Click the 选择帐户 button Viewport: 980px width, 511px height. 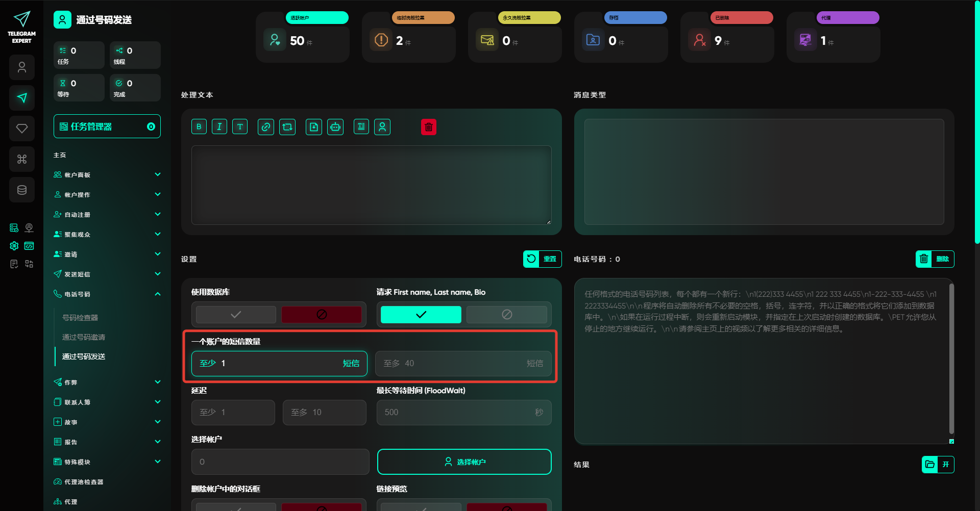pyautogui.click(x=464, y=462)
